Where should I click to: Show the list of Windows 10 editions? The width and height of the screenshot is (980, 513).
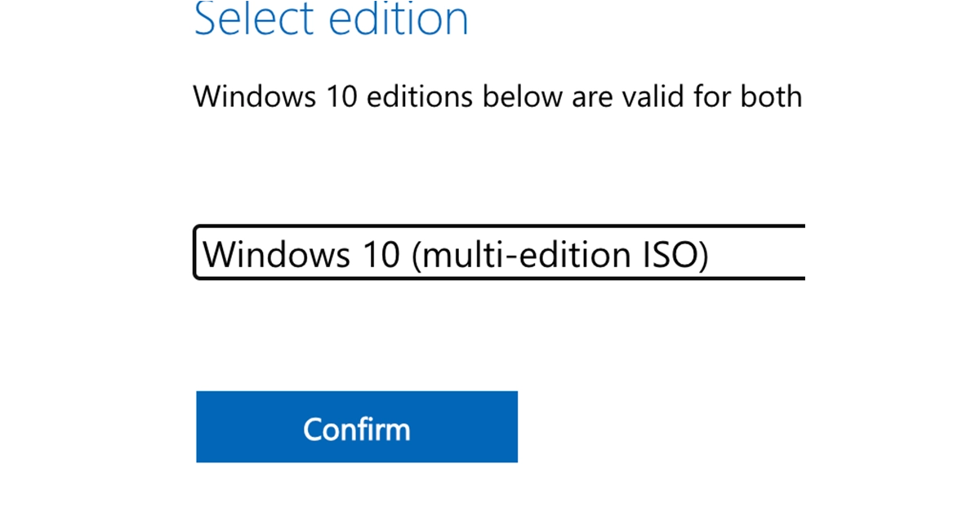[499, 254]
